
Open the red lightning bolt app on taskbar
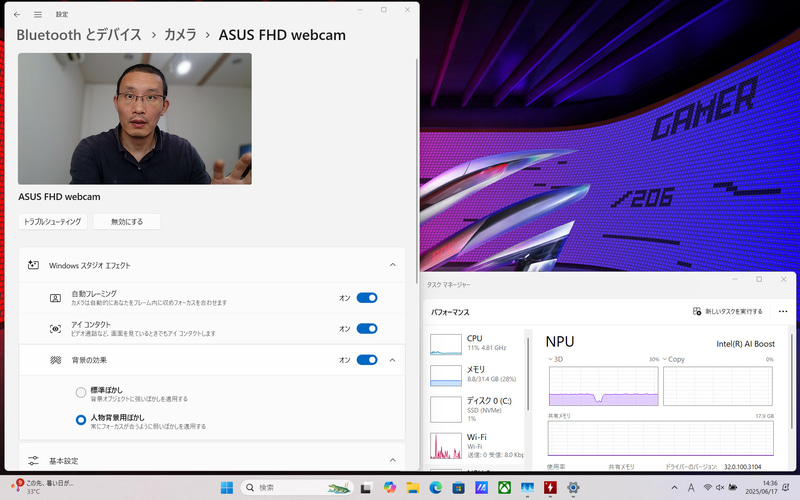550,488
